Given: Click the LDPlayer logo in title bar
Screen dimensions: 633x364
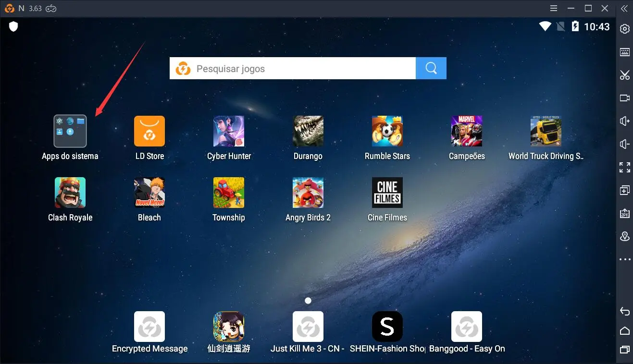Looking at the screenshot, I should point(9,8).
